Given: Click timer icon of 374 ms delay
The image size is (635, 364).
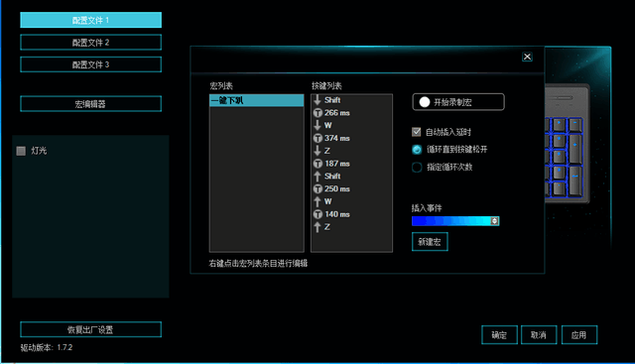Looking at the screenshot, I should pos(317,139).
